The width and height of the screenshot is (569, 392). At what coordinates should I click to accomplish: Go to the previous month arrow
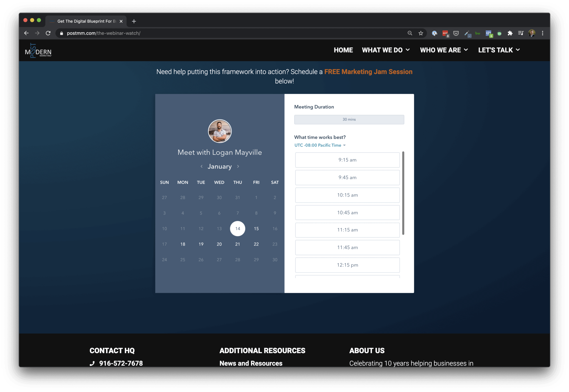tap(201, 166)
